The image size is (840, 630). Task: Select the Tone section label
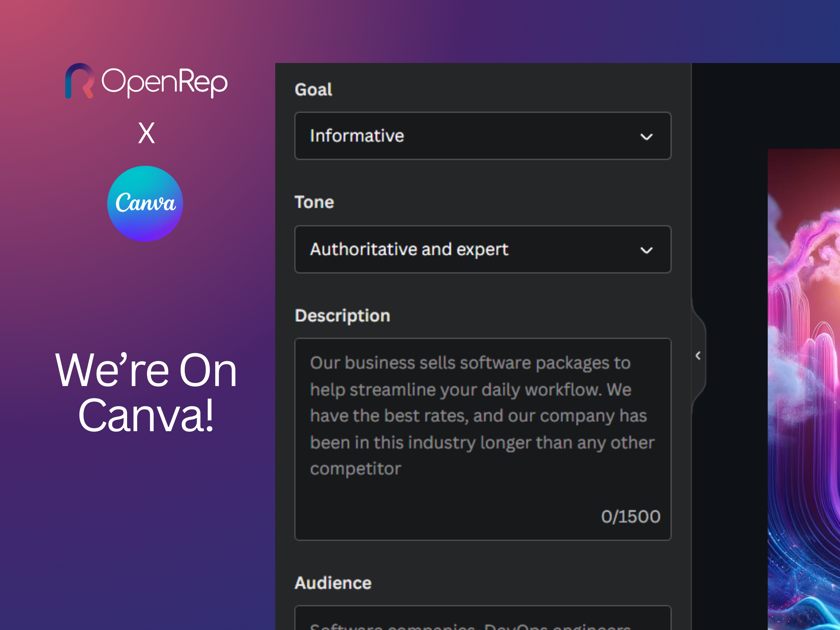tap(314, 202)
